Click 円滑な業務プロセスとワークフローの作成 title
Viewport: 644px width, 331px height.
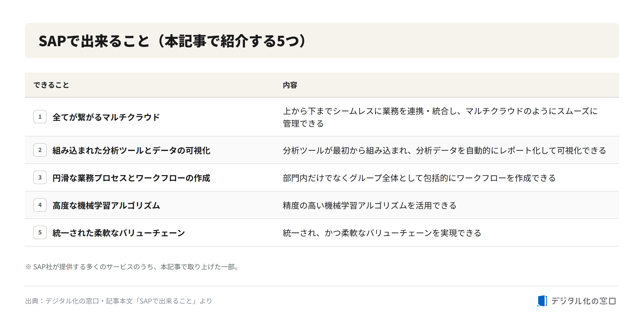point(131,178)
